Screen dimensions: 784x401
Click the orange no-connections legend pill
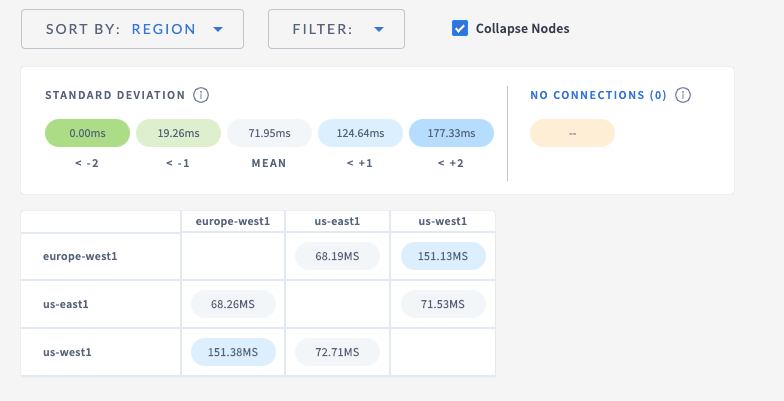572,133
